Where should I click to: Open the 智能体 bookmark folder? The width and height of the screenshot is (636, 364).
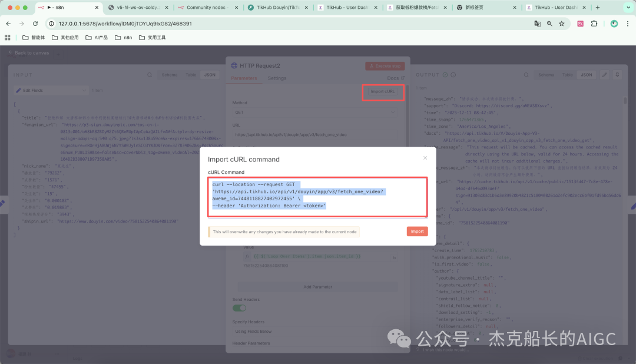(x=34, y=37)
